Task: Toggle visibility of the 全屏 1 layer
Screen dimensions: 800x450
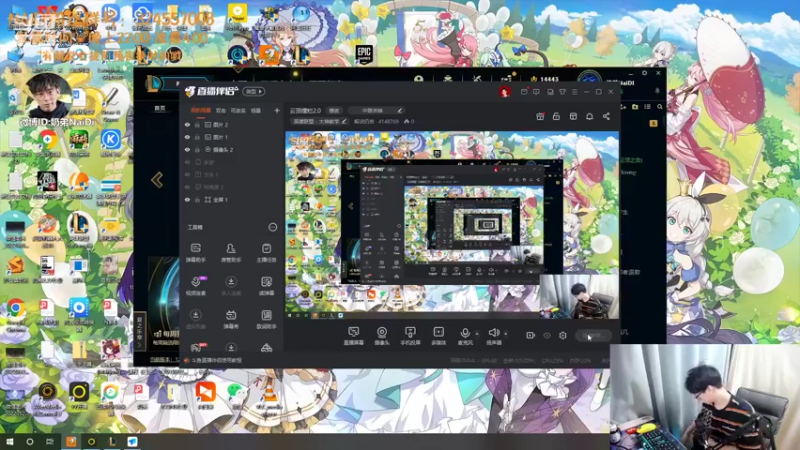Action: 187,199
